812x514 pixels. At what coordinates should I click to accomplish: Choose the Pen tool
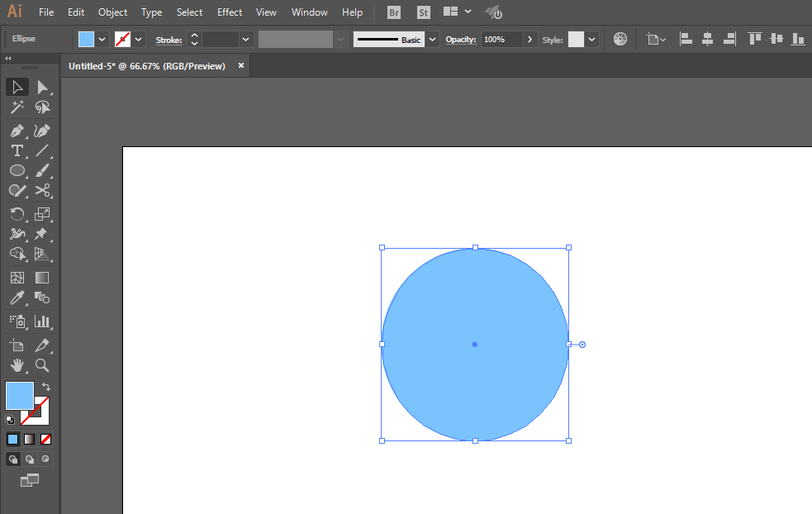(17, 131)
